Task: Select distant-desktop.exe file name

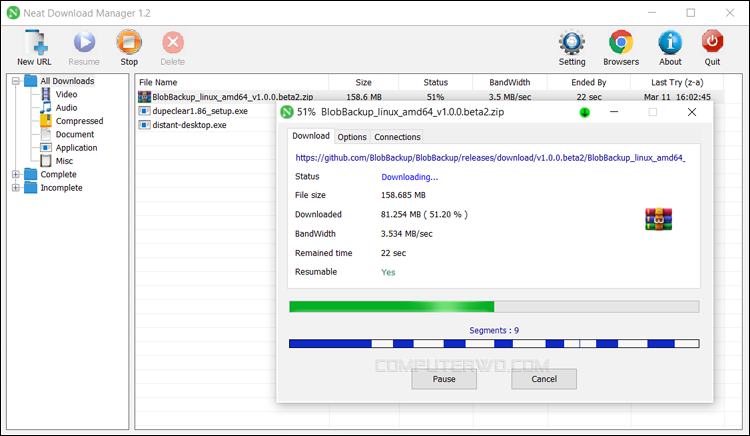Action: coord(189,125)
